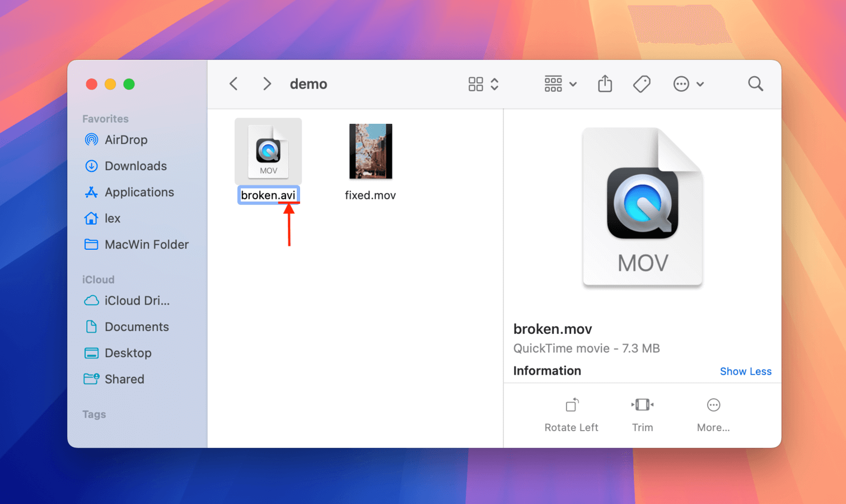Click the Trim action button
Viewport: 846px width, 504px height.
642,415
